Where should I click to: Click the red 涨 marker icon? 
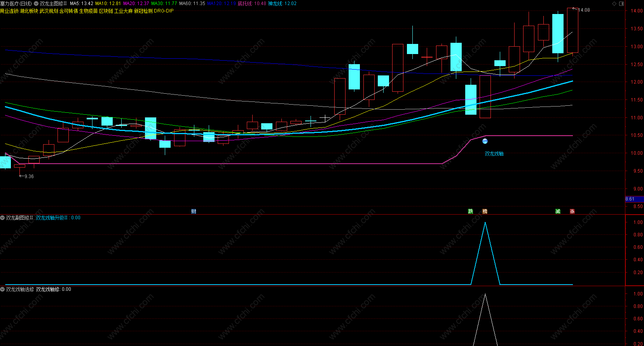[x=572, y=211]
